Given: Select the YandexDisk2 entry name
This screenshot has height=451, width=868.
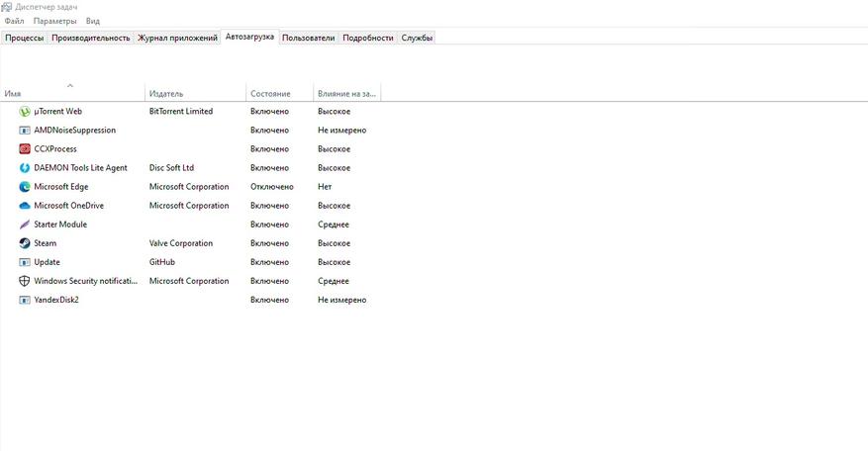Looking at the screenshot, I should tap(56, 300).
